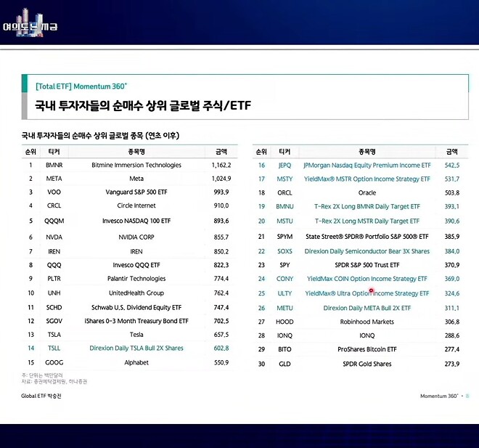
Task: Click the SCHD ticker cell
Action: coord(54,307)
